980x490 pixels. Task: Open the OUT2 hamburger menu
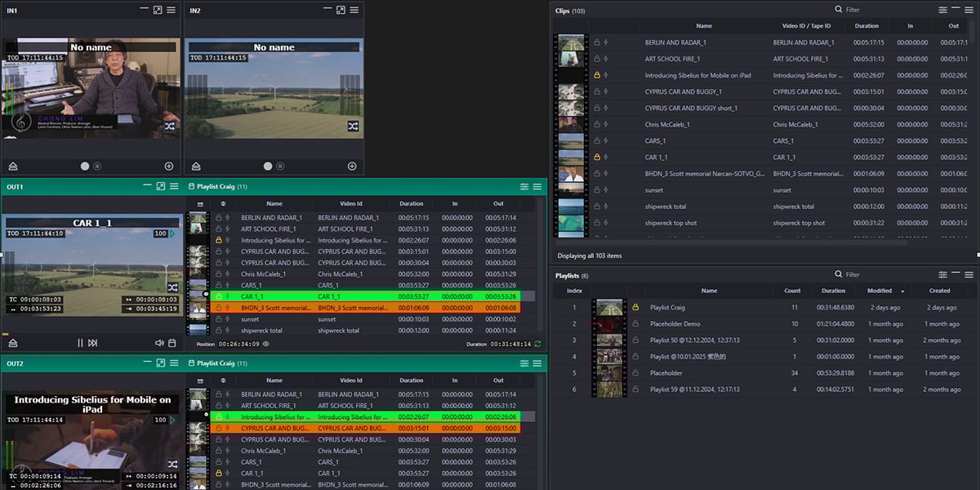174,363
